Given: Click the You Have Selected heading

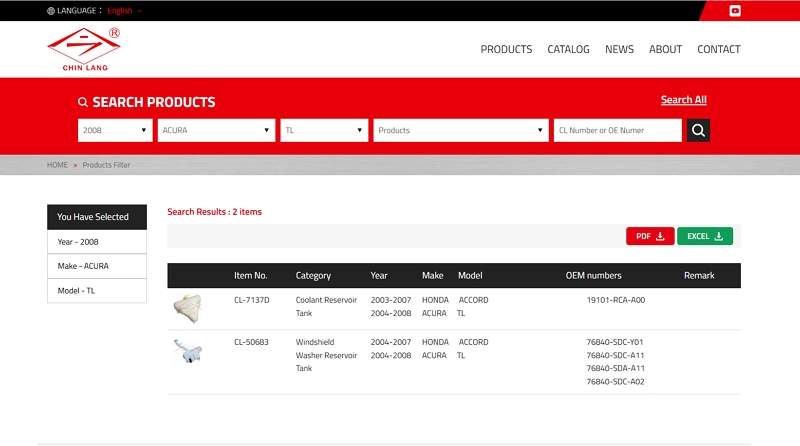Looking at the screenshot, I should [97, 217].
